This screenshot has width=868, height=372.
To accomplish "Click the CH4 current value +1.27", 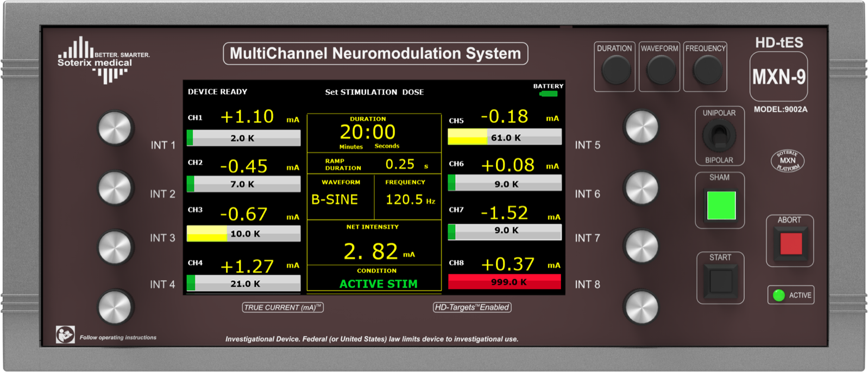I will [247, 266].
